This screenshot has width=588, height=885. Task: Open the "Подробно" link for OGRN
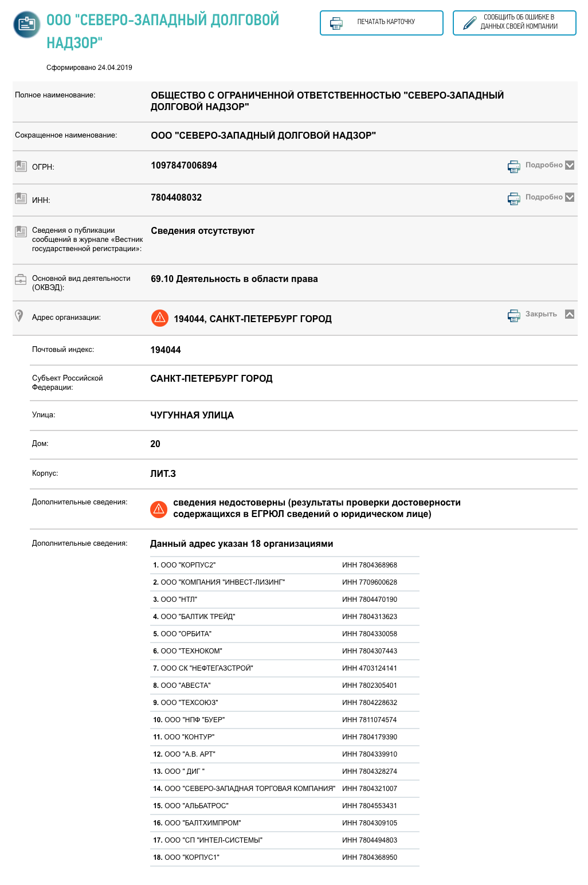point(543,165)
